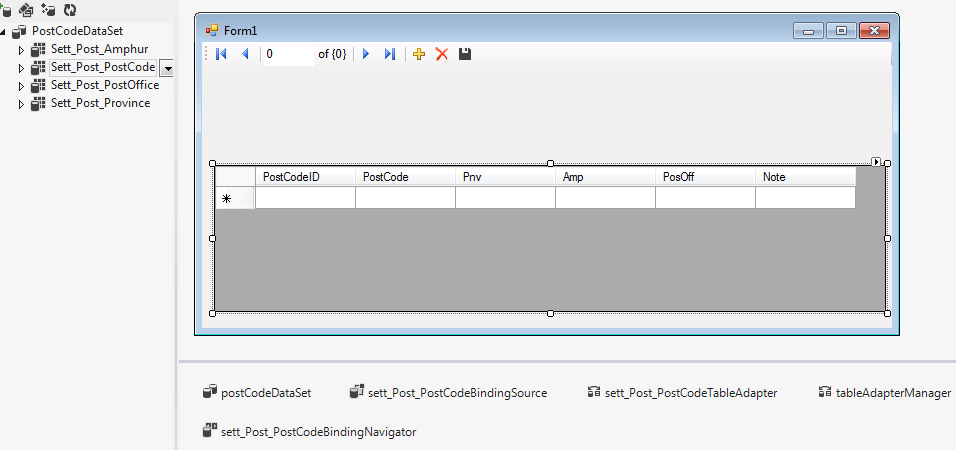956x450 pixels.
Task: Click the red Delete X icon
Action: [x=442, y=54]
